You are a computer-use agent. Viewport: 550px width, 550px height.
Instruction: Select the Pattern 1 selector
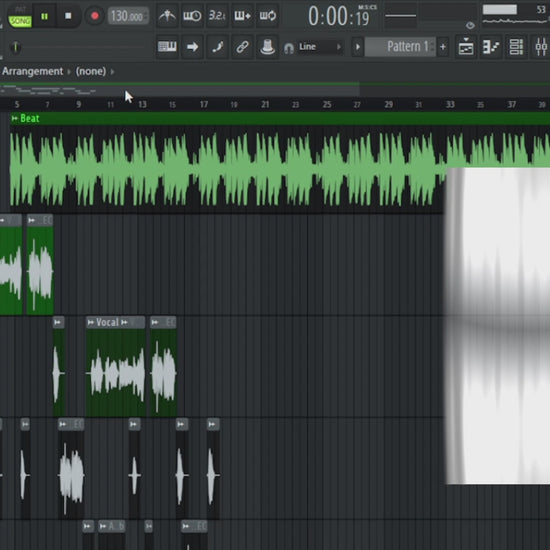tap(400, 47)
